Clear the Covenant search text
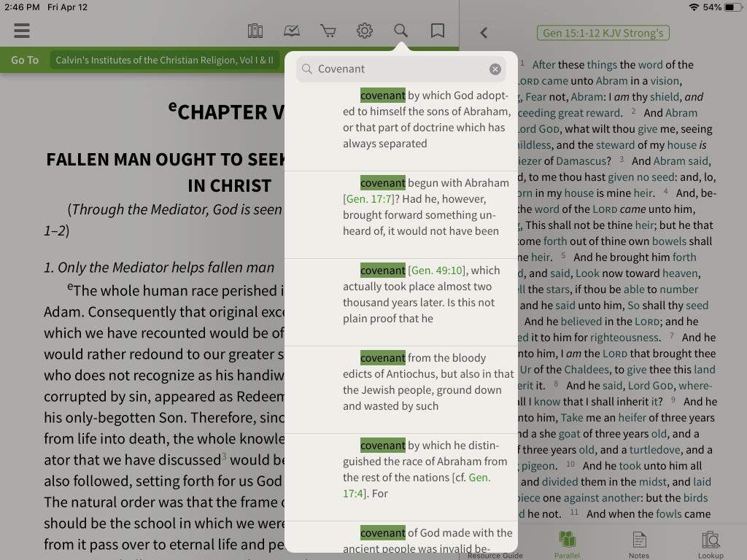747x560 pixels. coord(495,69)
